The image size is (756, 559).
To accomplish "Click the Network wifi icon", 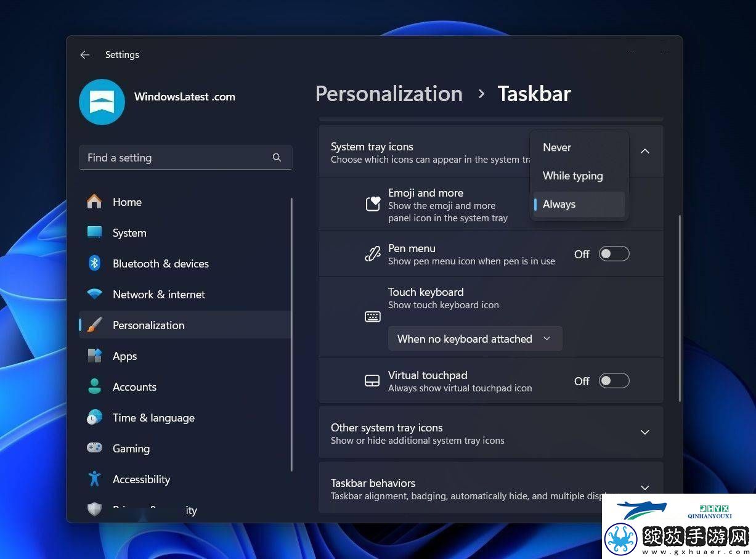I will tap(94, 294).
